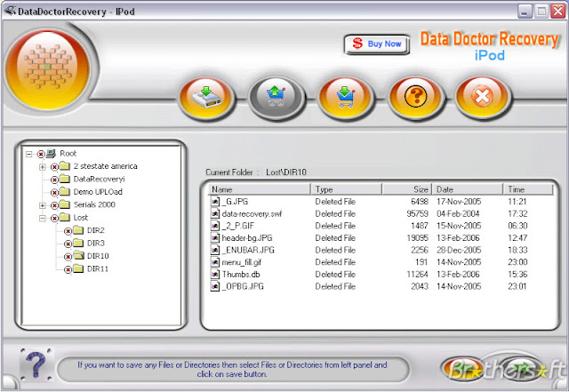
Task: Select the DataRecoveryi folder
Action: pos(99,179)
